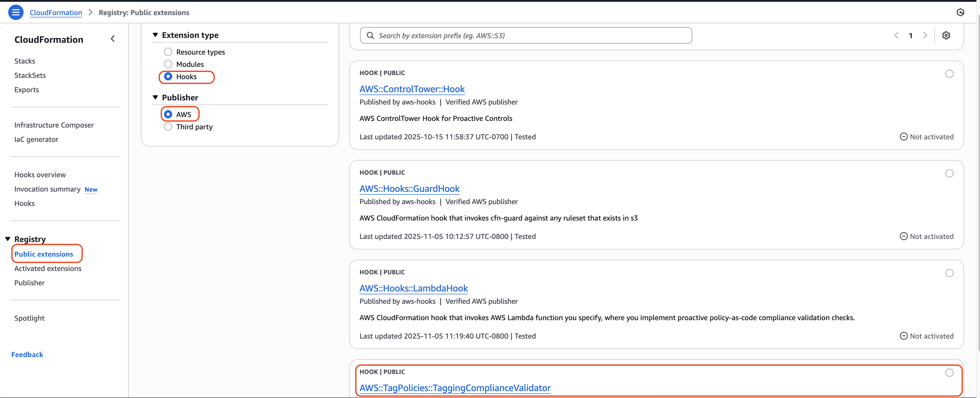Select the AWS::Hooks::LambdaHook card radio button
Screen dimensions: 980x398
point(950,273)
